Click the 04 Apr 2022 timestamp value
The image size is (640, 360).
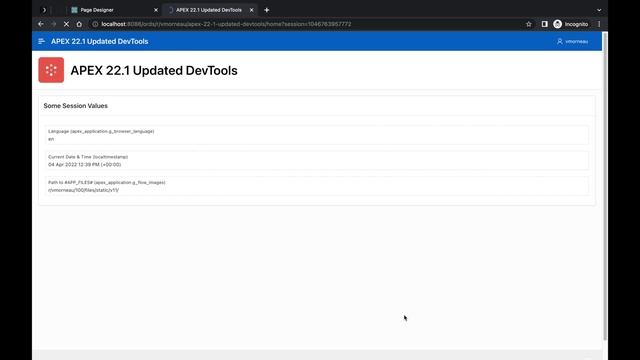pyautogui.click(x=84, y=164)
